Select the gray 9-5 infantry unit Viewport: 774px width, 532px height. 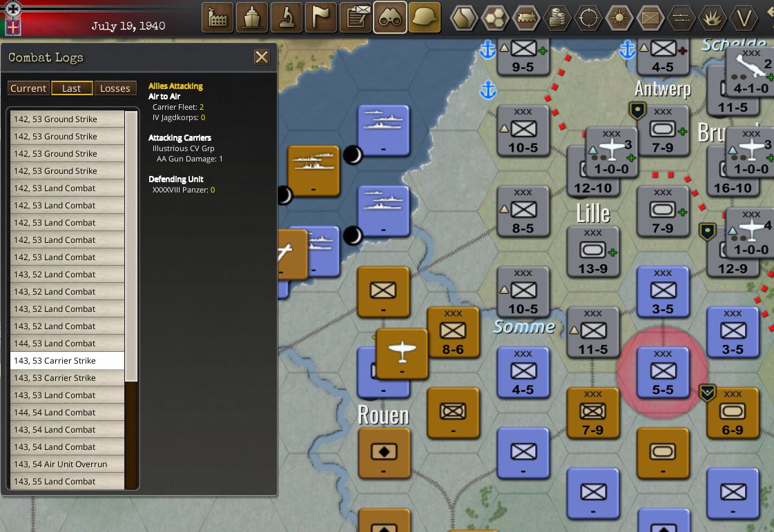pyautogui.click(x=523, y=57)
